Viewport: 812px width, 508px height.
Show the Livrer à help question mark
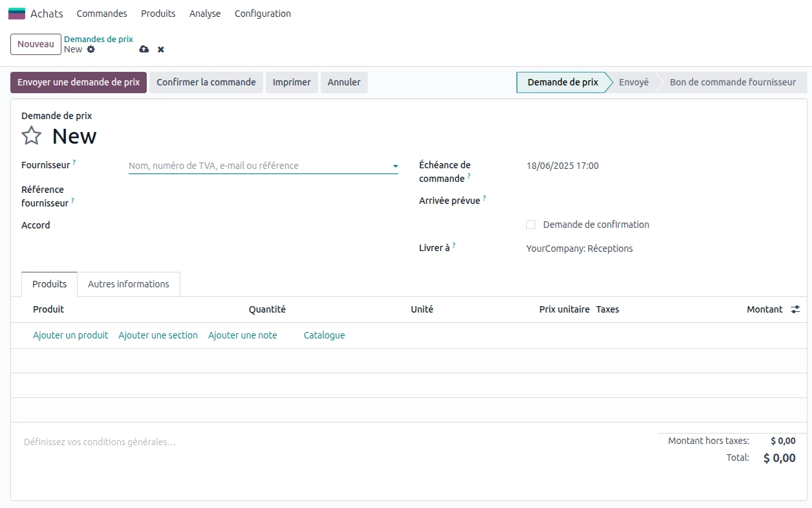click(x=454, y=245)
